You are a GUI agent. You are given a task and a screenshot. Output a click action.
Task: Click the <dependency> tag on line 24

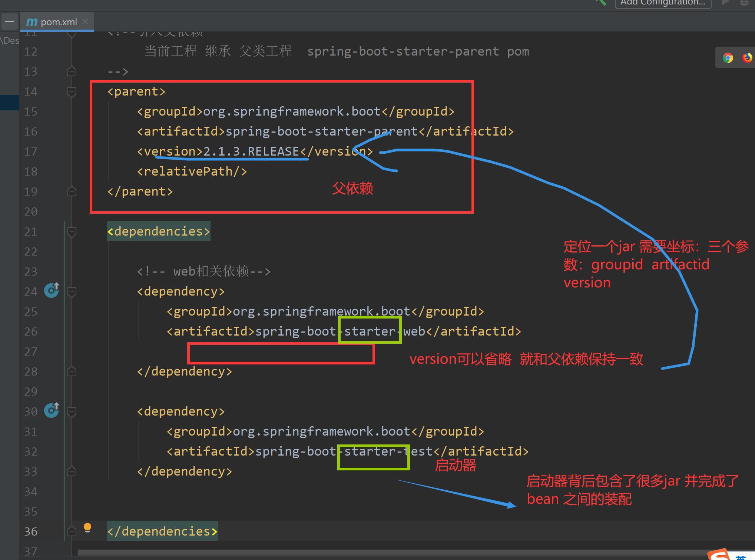[x=181, y=291]
